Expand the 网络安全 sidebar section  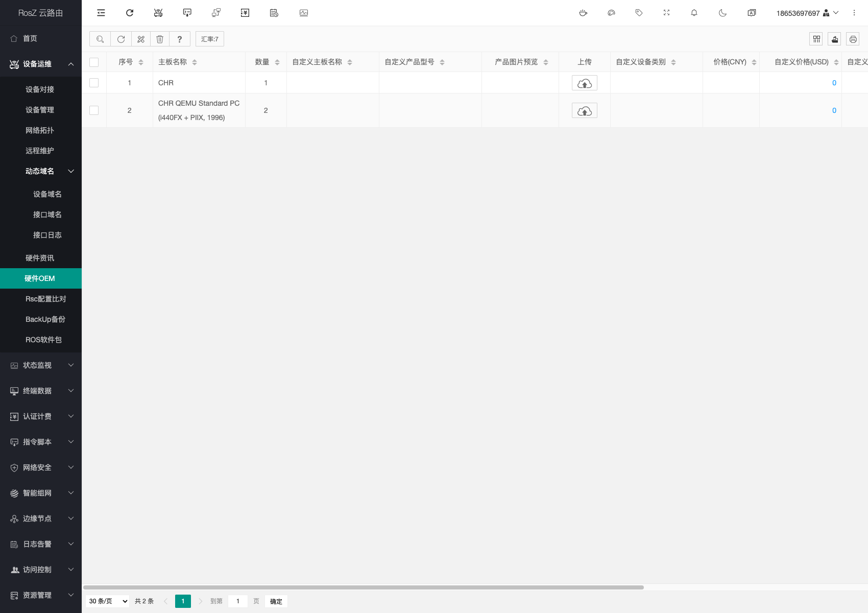point(41,467)
